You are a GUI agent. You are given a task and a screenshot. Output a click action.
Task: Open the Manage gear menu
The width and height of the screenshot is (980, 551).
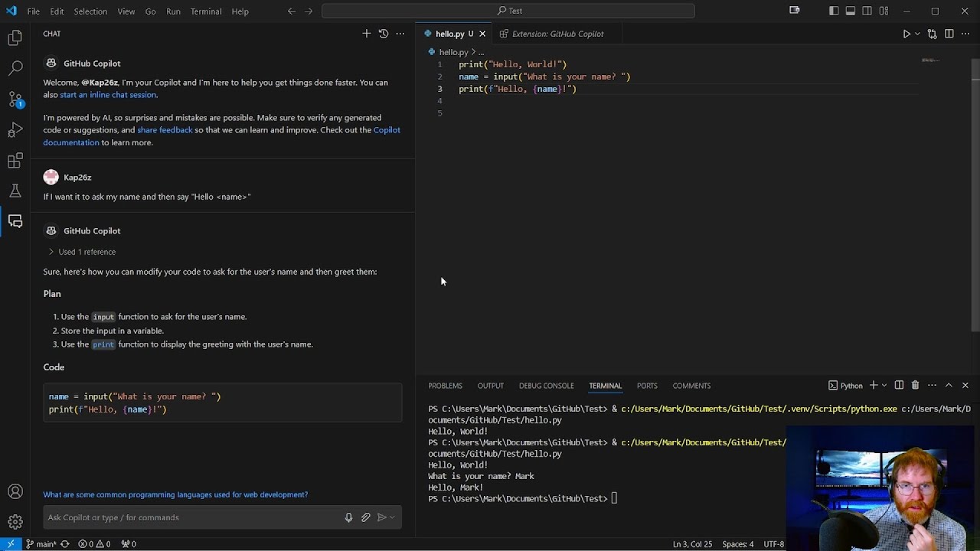15,523
